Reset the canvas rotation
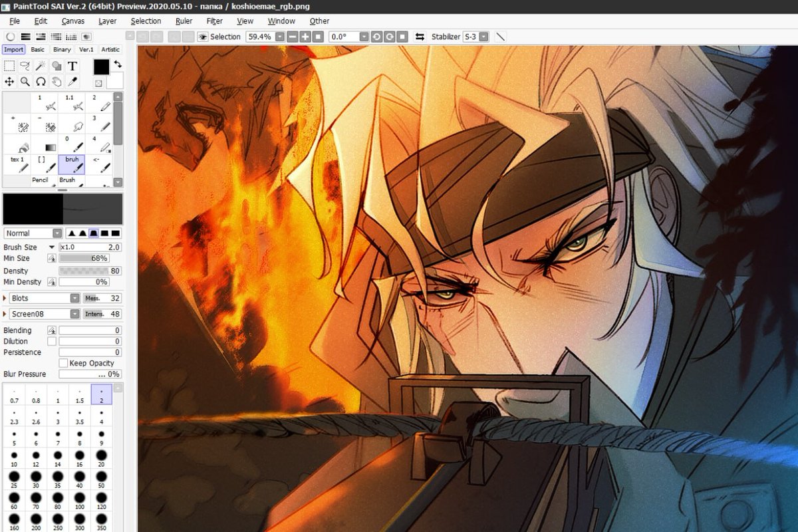Image resolution: width=798 pixels, height=532 pixels. pyautogui.click(x=402, y=37)
